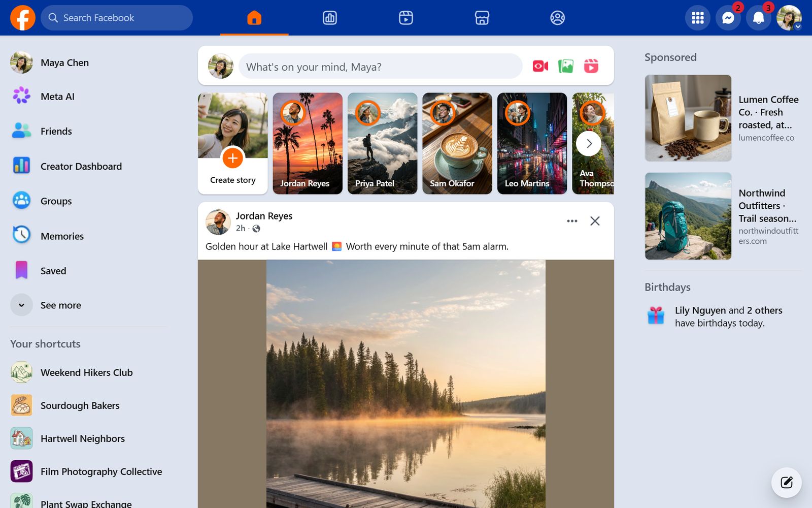Expand See more in the sidebar
Screen dimensions: 812x508
(89, 305)
